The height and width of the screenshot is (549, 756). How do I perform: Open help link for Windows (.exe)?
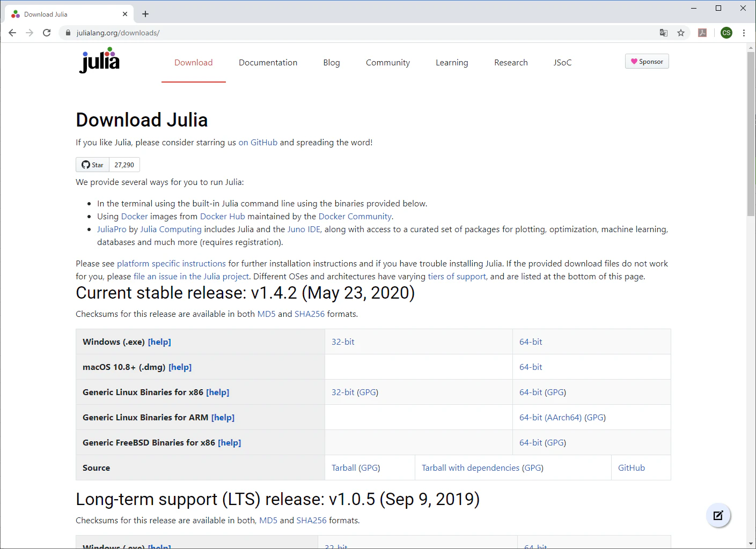coord(159,342)
